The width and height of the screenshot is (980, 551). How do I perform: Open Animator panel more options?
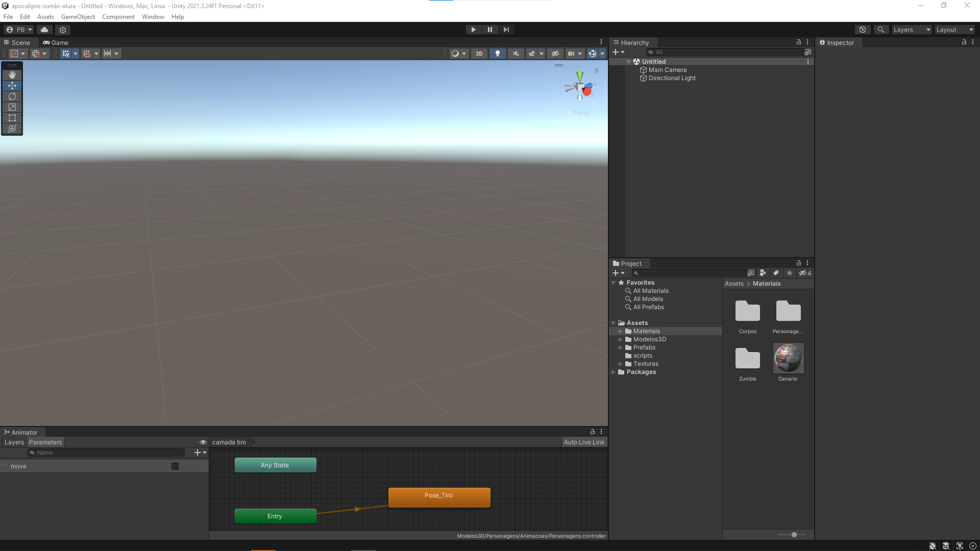coord(601,432)
